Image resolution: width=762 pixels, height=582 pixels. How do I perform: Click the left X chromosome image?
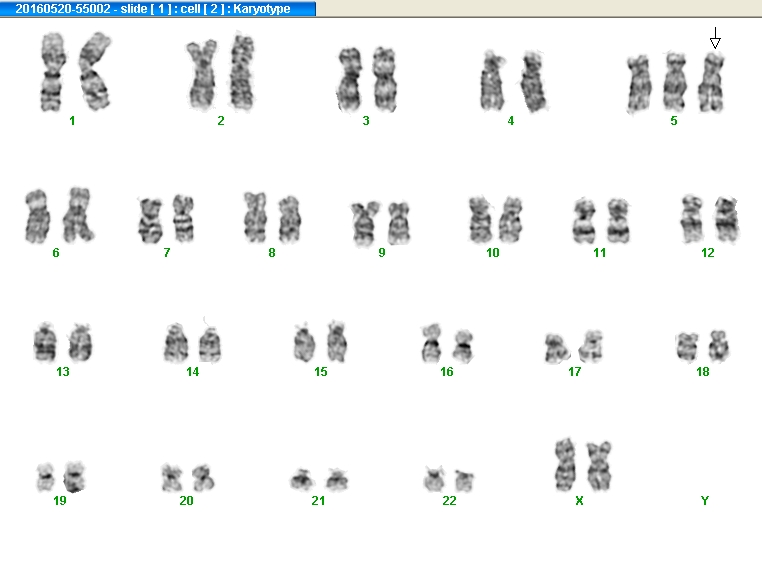tap(566, 464)
